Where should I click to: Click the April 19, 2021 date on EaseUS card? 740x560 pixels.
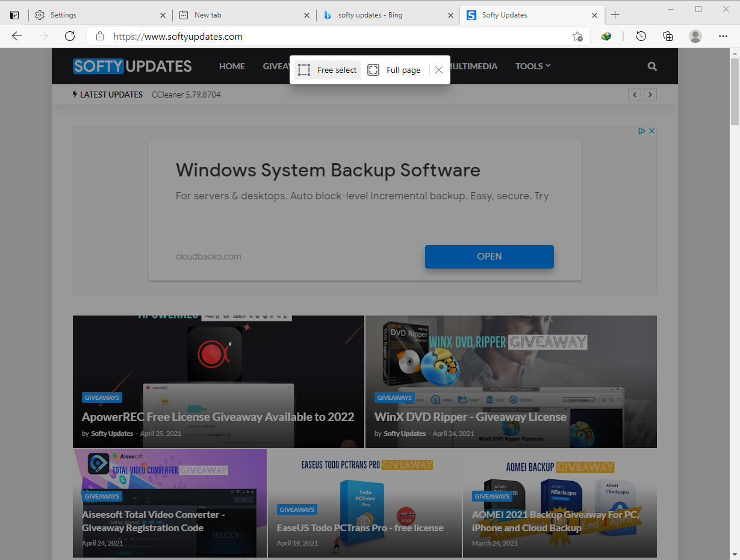tap(297, 543)
